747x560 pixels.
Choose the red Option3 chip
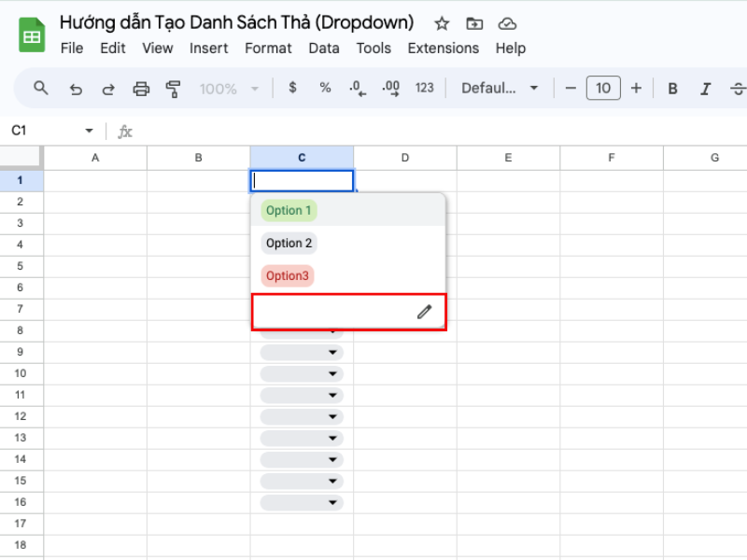pos(287,276)
